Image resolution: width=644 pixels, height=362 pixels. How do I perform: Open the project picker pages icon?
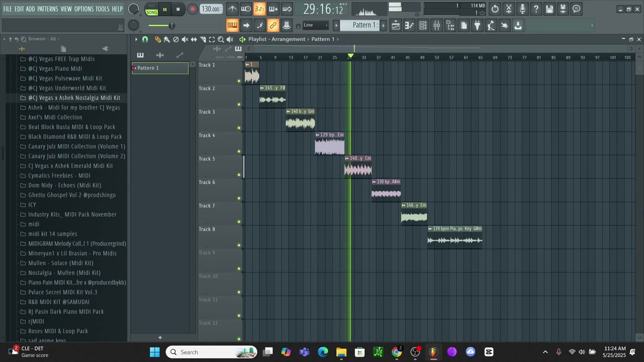click(x=464, y=25)
